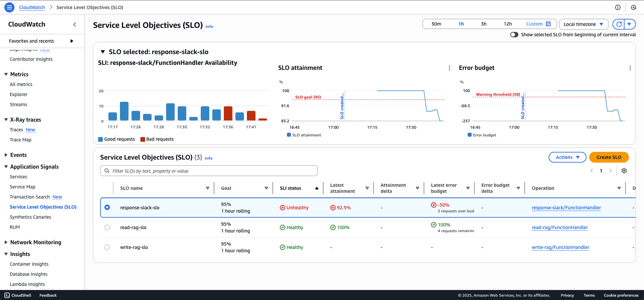The width and height of the screenshot is (644, 300).
Task: Select the read-rag-slo radio button
Action: point(107,227)
